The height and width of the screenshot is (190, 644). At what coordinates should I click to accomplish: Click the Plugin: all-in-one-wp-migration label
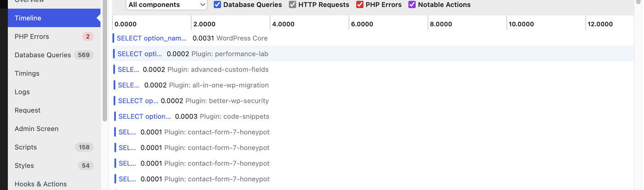(219, 85)
